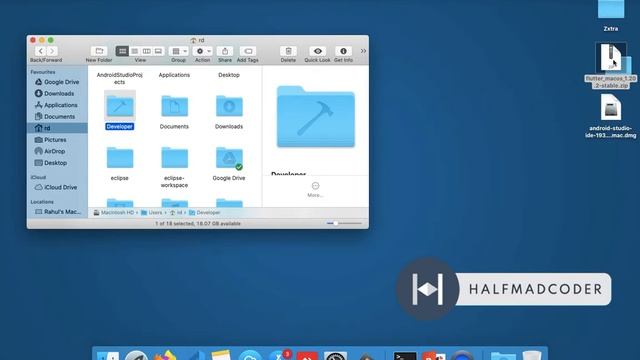Click Developer in path bar

204,213
